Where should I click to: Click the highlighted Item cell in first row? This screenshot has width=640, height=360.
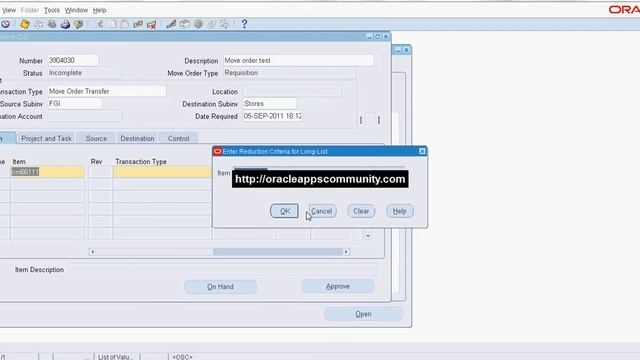[47, 172]
